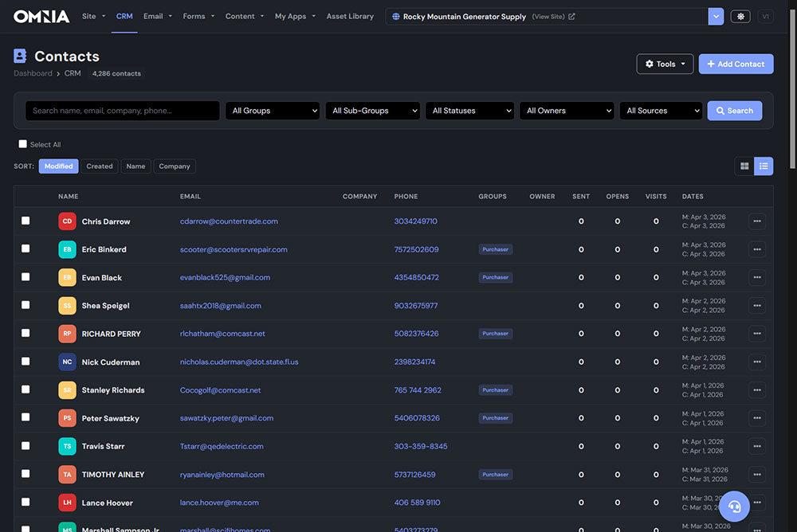Open the All Owners dropdown

(567, 110)
